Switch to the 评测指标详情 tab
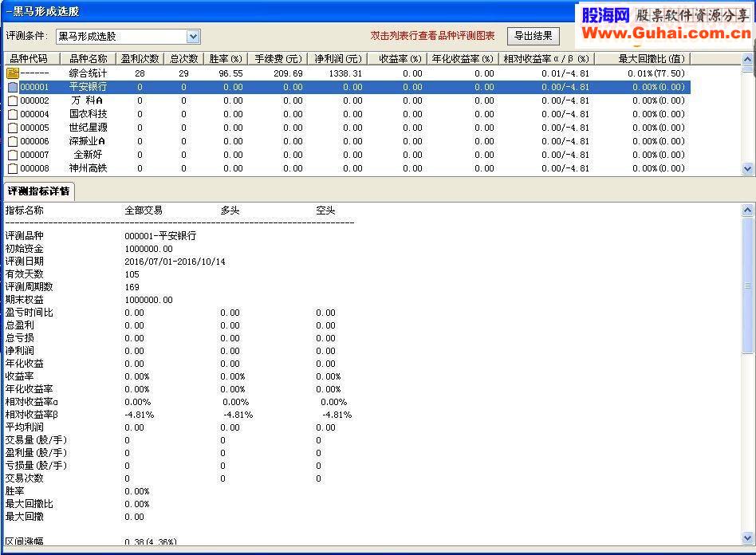The height and width of the screenshot is (555, 756). tap(38, 191)
